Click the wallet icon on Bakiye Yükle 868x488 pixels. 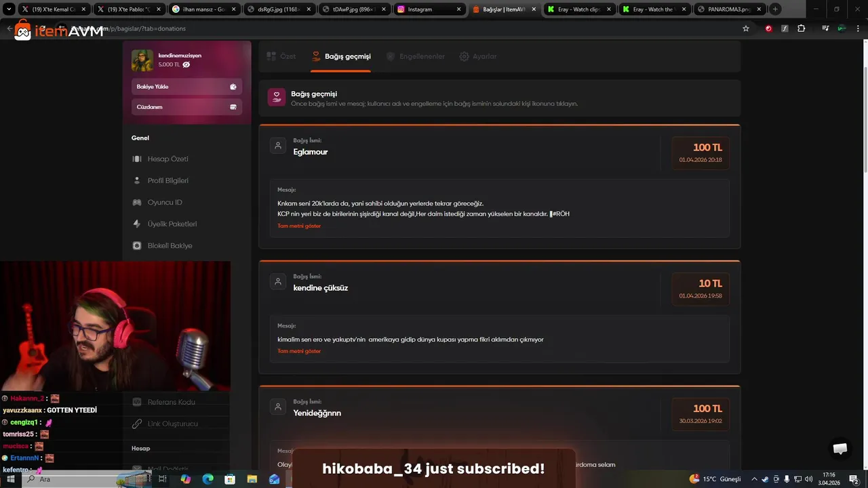233,87
